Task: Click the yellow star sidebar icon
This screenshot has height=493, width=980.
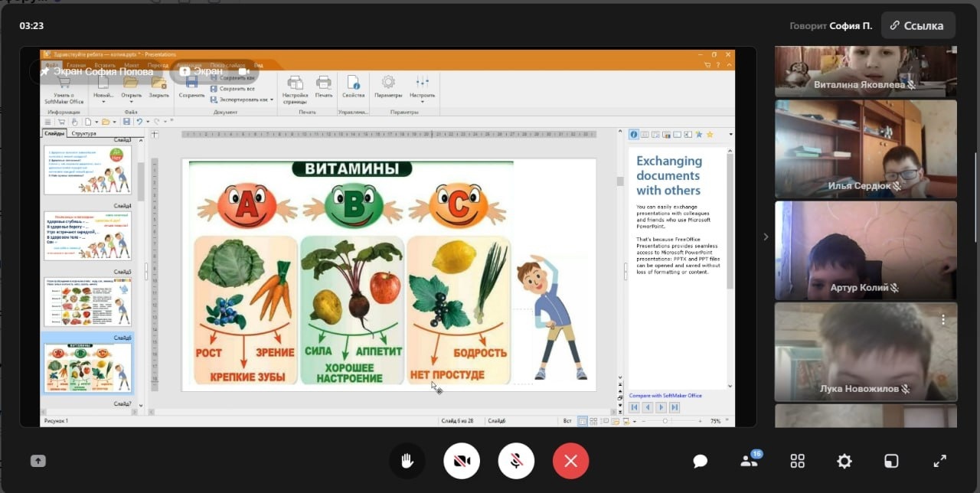Action: (710, 135)
